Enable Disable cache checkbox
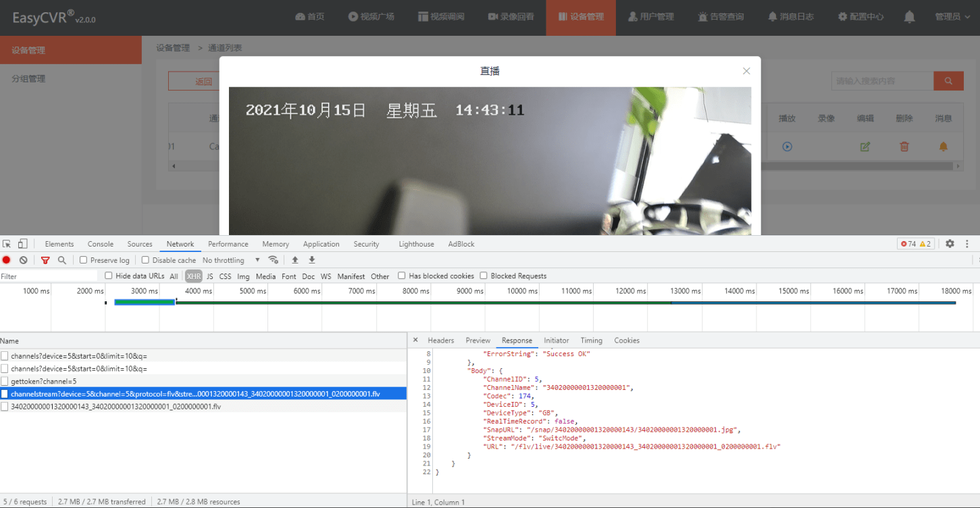 click(145, 260)
